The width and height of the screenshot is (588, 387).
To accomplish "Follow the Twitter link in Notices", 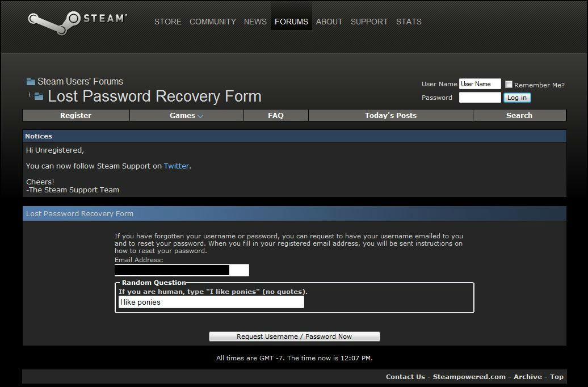I will 177,166.
